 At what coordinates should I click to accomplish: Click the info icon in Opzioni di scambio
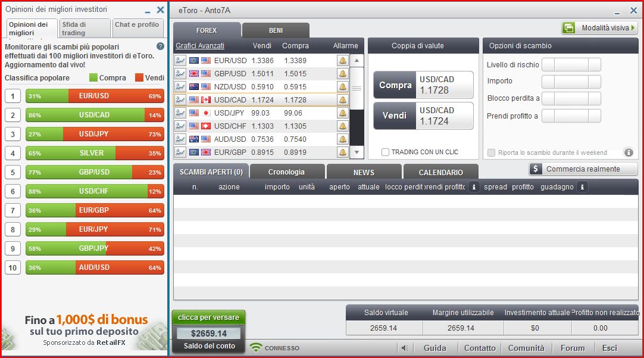pos(629,152)
